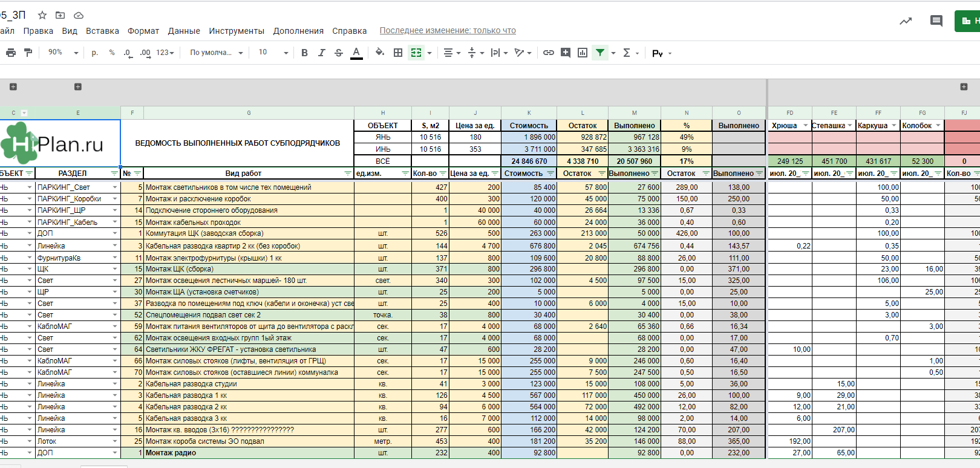Select the 'ВЕДОМОСТЬ ВЫПОЛНЕННЫХ РАБОТ СУБПОДРЯДЧИКОВ' title cell
The height and width of the screenshot is (468, 980).
tap(237, 143)
